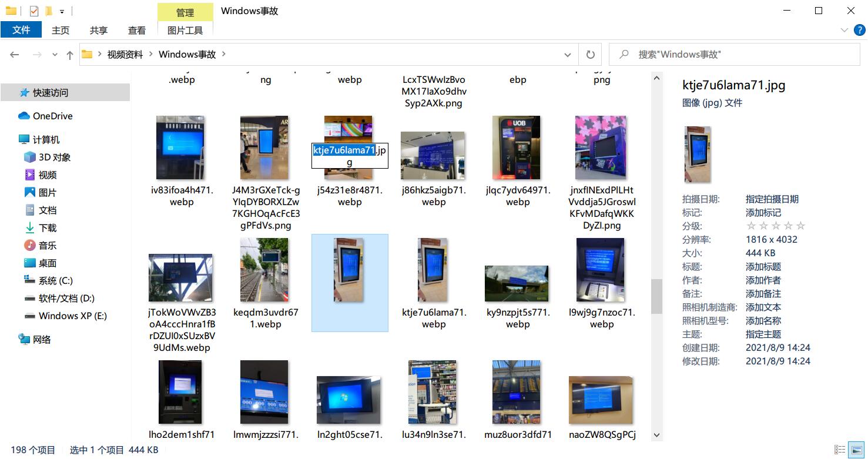Open Customize Quick Access Toolbar dropdown
Image resolution: width=868 pixels, height=459 pixels.
[62, 11]
